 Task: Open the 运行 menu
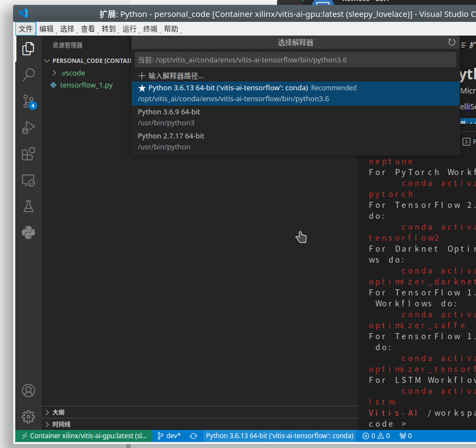[x=130, y=29]
